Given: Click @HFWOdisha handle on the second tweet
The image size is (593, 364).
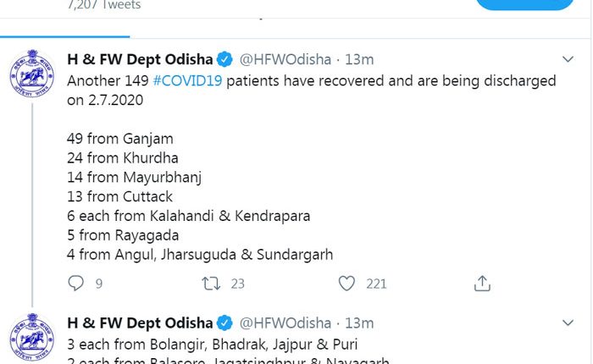Looking at the screenshot, I should (286, 323).
